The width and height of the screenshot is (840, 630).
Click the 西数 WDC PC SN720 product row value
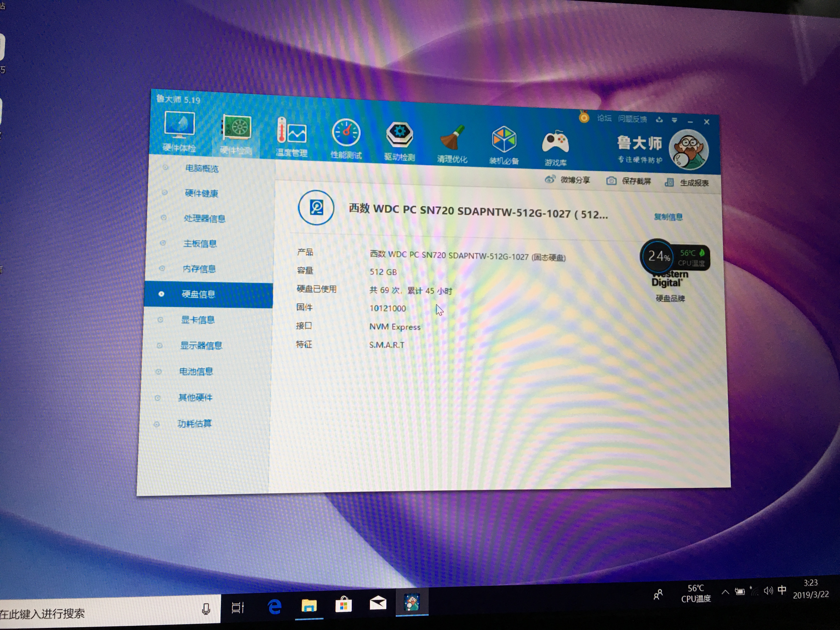(467, 256)
